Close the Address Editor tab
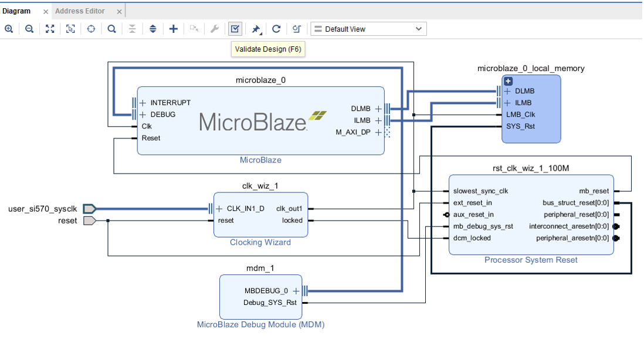Viewport: 644px width, 339px height. [120, 12]
